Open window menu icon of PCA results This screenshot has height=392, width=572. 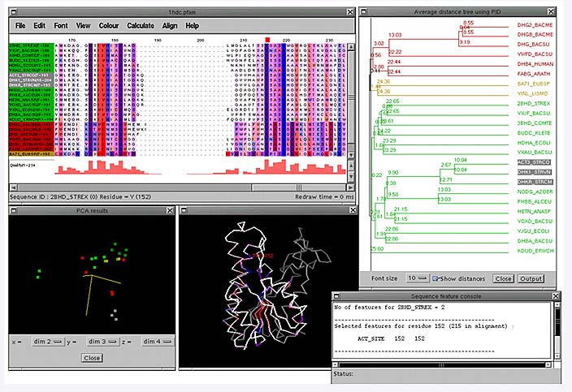point(14,211)
